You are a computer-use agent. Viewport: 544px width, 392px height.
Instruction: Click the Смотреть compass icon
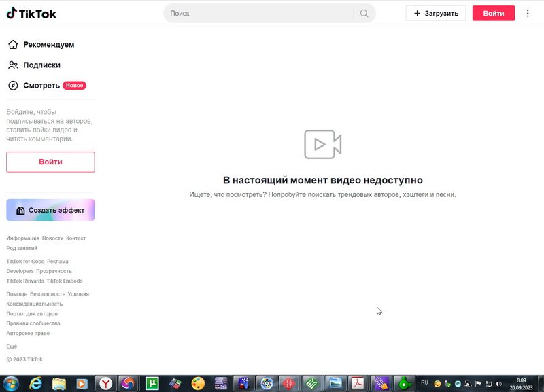pyautogui.click(x=13, y=86)
